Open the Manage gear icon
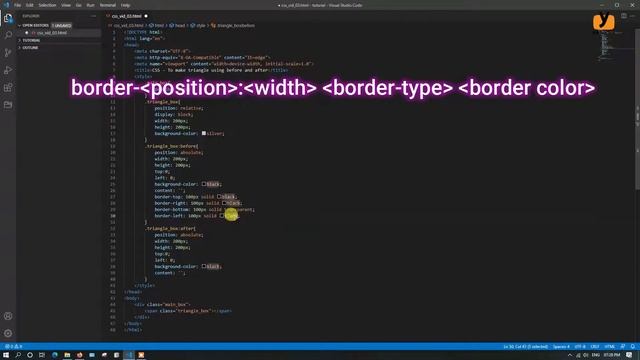The width and height of the screenshot is (640, 360). coord(8,333)
